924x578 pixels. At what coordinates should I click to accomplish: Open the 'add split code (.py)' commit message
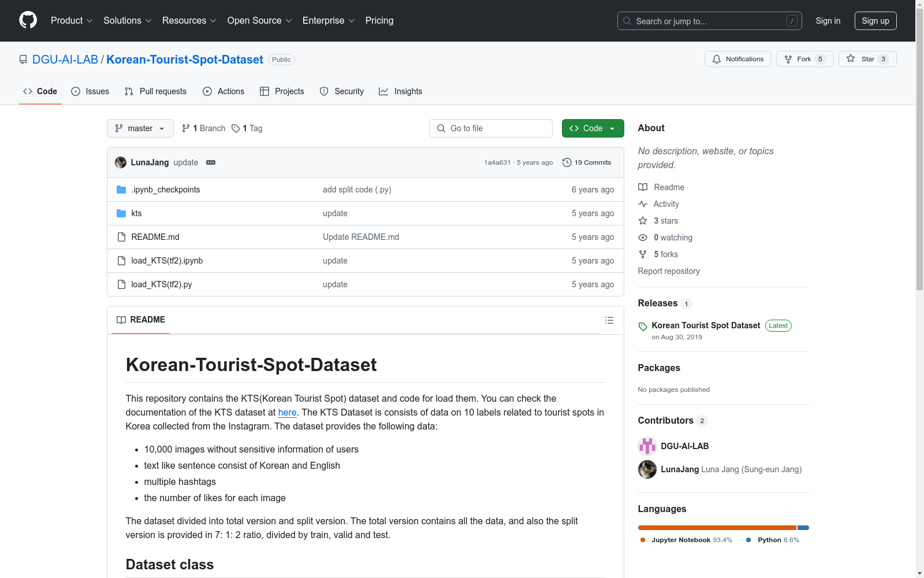tap(357, 190)
